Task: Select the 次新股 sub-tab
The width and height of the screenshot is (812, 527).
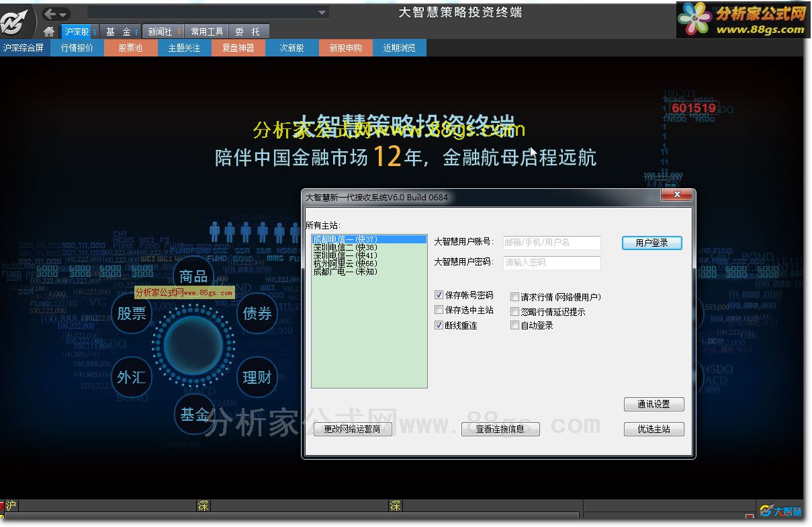Action: pyautogui.click(x=292, y=48)
